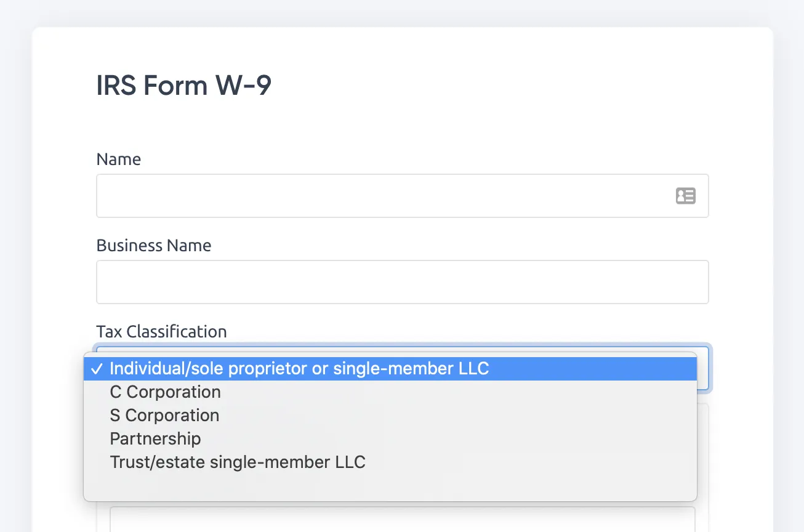The image size is (804, 532).
Task: Click the "Tax Classification" label
Action: click(x=161, y=331)
